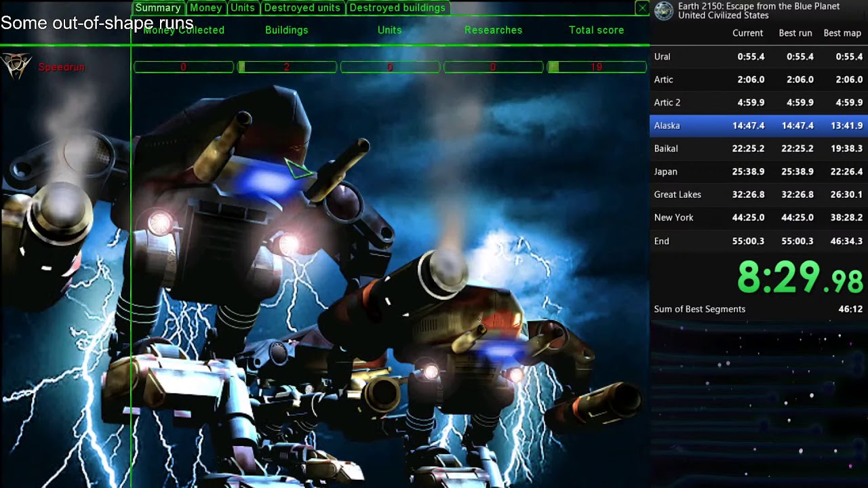Click the Sum of Best Segments label

point(699,309)
